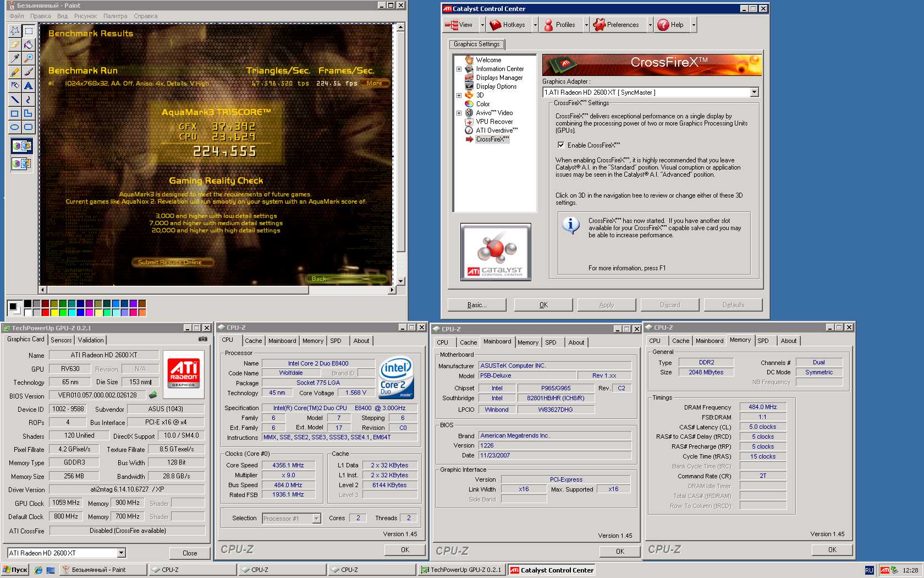The width and height of the screenshot is (924, 578).
Task: Open the GPU selector dropdown in GPU-Z
Action: point(121,553)
